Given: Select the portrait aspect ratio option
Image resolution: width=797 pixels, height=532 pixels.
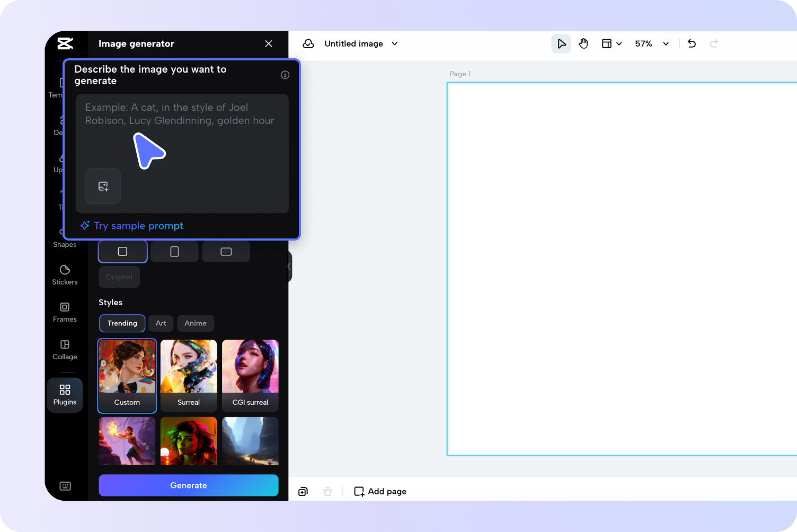Looking at the screenshot, I should [174, 252].
